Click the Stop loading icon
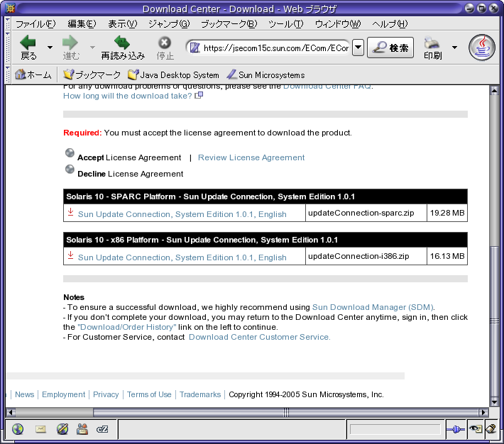Viewport: 504px width, 444px height. tap(165, 43)
